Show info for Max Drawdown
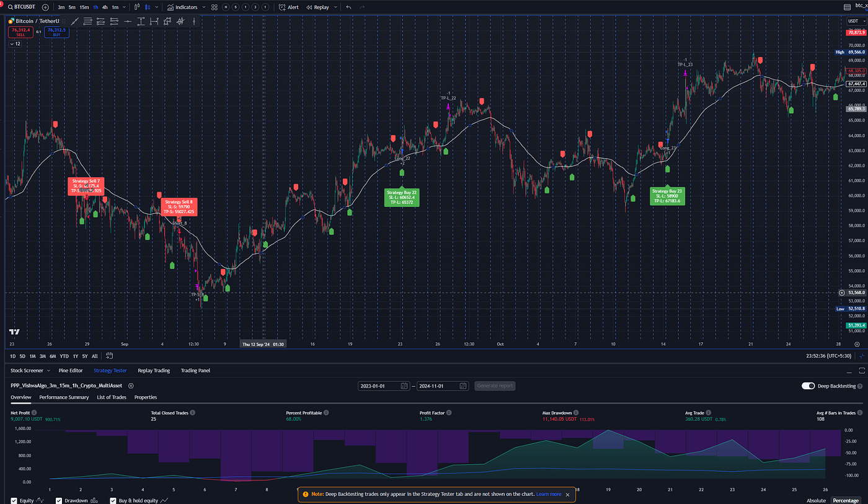 (x=575, y=412)
